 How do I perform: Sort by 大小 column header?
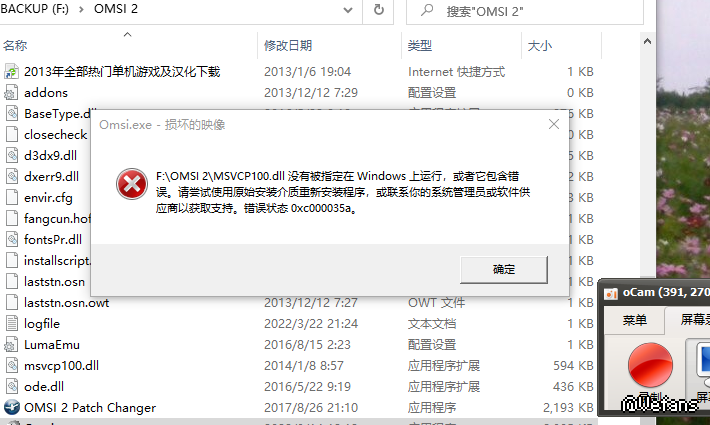(539, 46)
